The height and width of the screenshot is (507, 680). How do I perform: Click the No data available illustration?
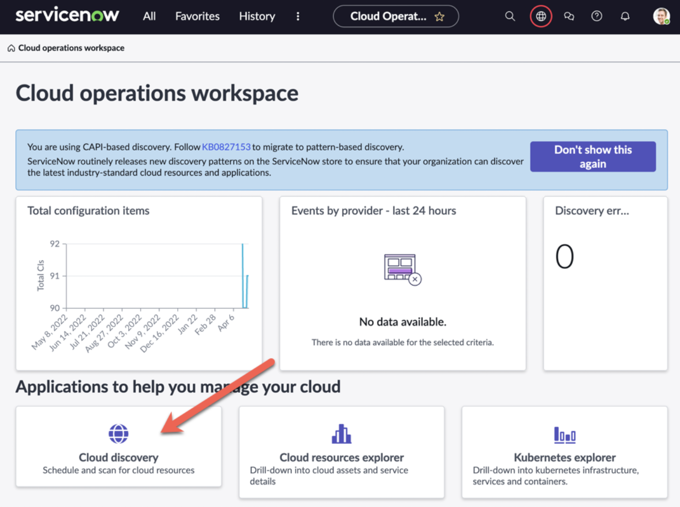click(402, 269)
